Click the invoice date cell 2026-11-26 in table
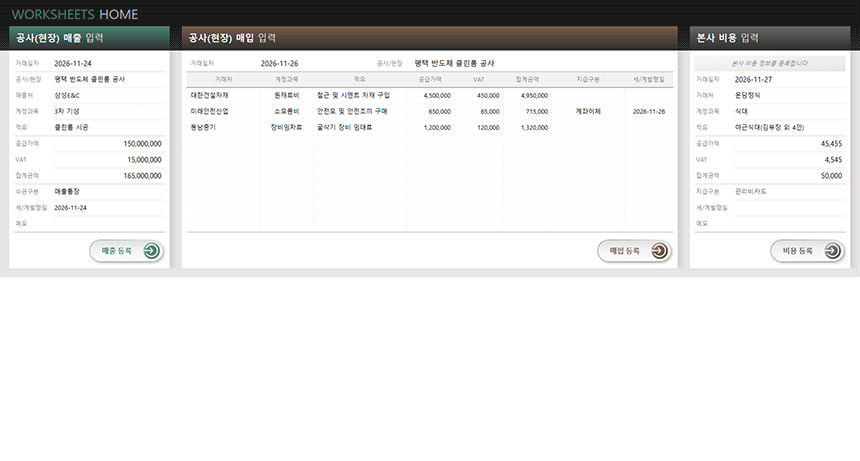The width and height of the screenshot is (860, 461). pyautogui.click(x=649, y=111)
